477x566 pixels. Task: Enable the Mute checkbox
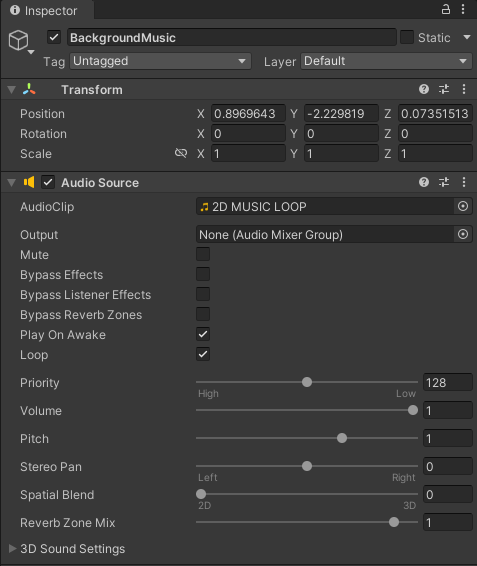(x=203, y=254)
